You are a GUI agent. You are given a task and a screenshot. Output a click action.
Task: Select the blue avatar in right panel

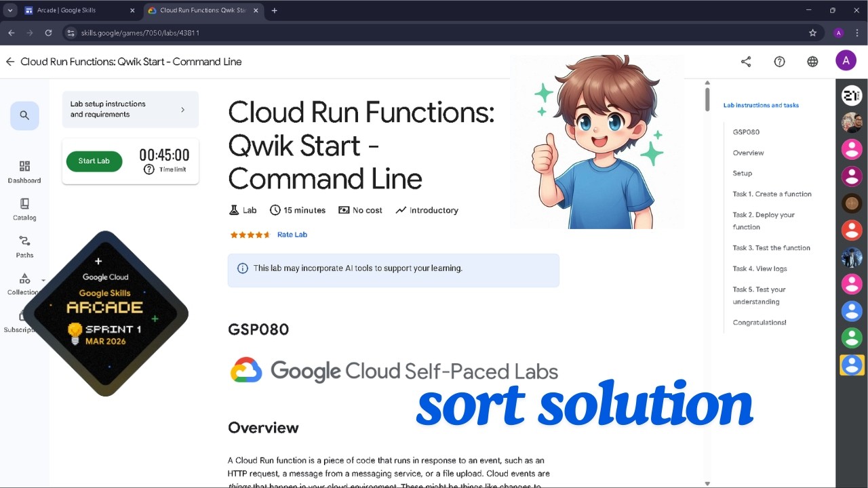(852, 311)
